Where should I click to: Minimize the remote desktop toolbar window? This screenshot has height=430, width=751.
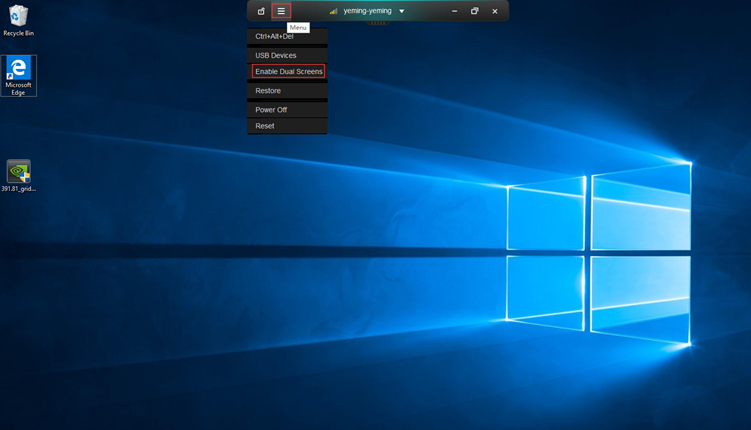[454, 11]
